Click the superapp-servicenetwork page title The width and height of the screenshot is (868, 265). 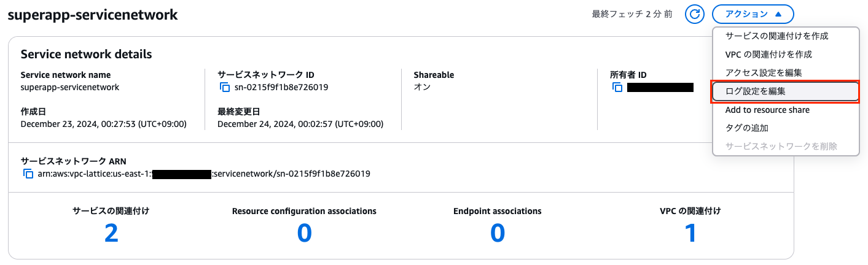[x=93, y=15]
